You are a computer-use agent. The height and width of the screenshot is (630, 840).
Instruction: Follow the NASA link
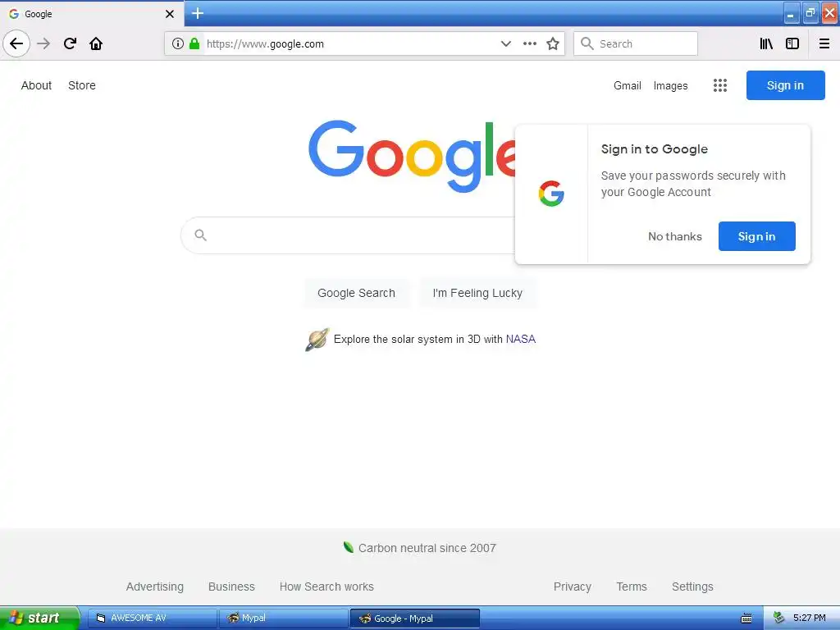pyautogui.click(x=521, y=339)
